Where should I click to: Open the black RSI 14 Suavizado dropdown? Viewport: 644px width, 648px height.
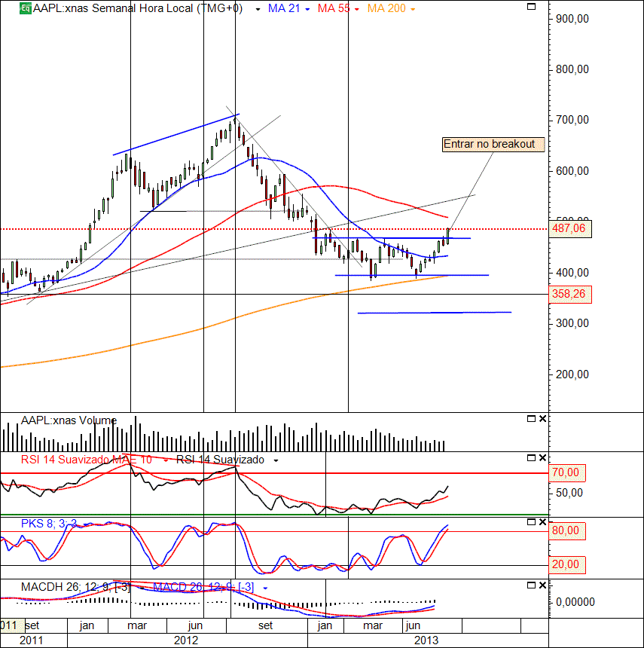click(x=276, y=460)
